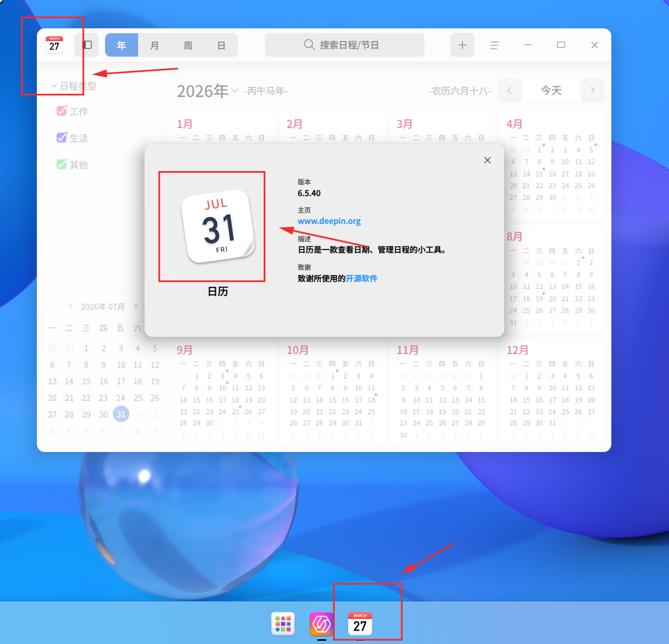Close the About dialog
Image resolution: width=669 pixels, height=644 pixels.
pos(487,160)
